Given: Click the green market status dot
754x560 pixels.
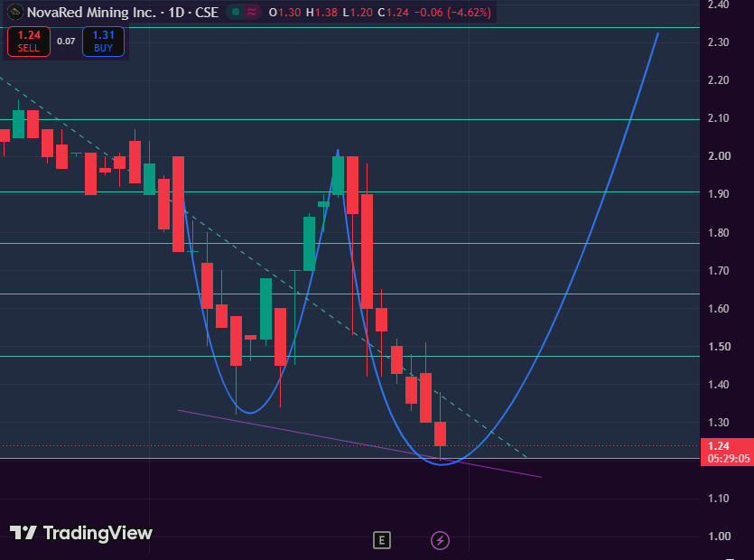Looking at the screenshot, I should (236, 12).
